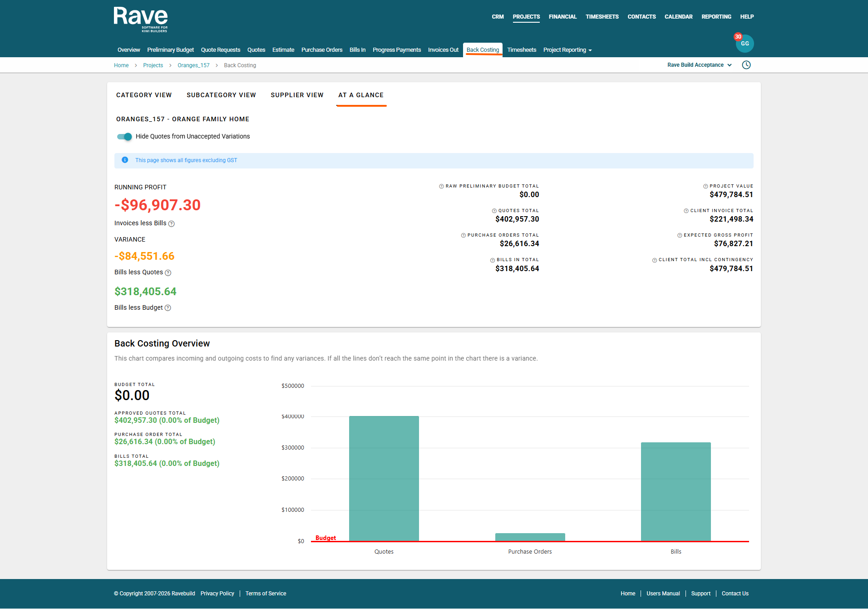Click the Rave logo
The width and height of the screenshot is (868, 609).
141,19
